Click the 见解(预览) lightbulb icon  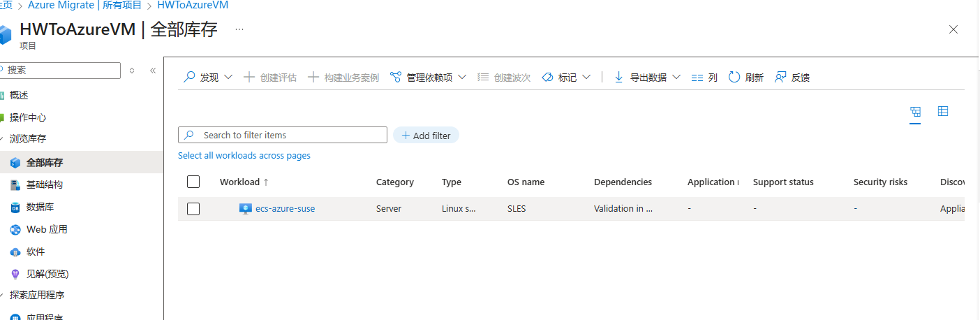[x=15, y=275]
